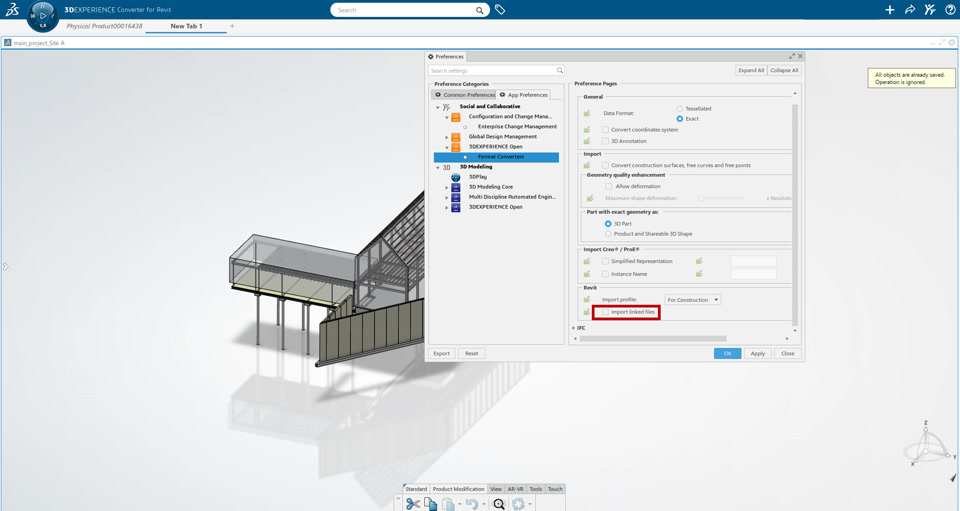Image resolution: width=960 pixels, height=511 pixels.
Task: Toggle Convert coordinates system checkbox
Action: (x=606, y=130)
